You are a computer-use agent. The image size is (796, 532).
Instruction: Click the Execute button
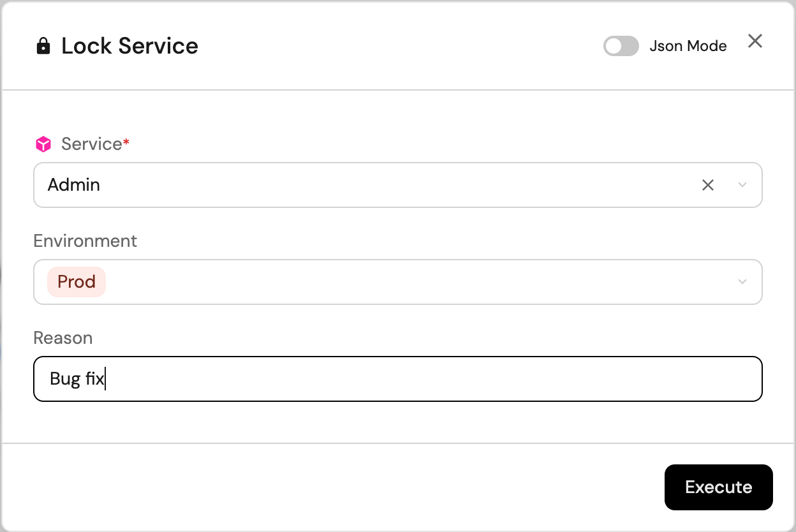719,487
